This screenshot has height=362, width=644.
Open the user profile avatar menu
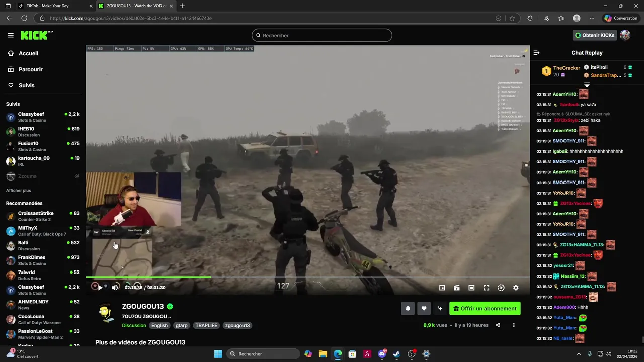[x=625, y=35]
